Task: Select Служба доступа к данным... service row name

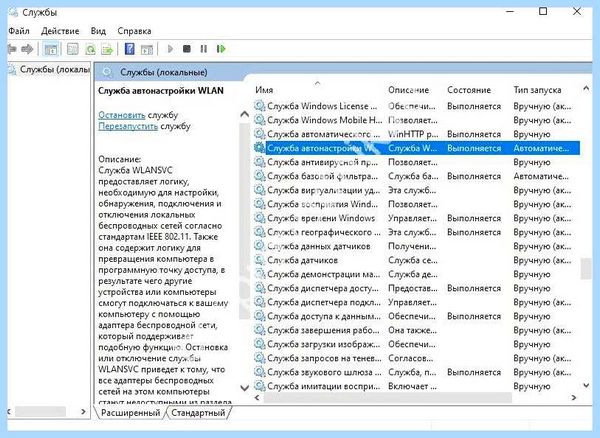Action: coord(324,316)
